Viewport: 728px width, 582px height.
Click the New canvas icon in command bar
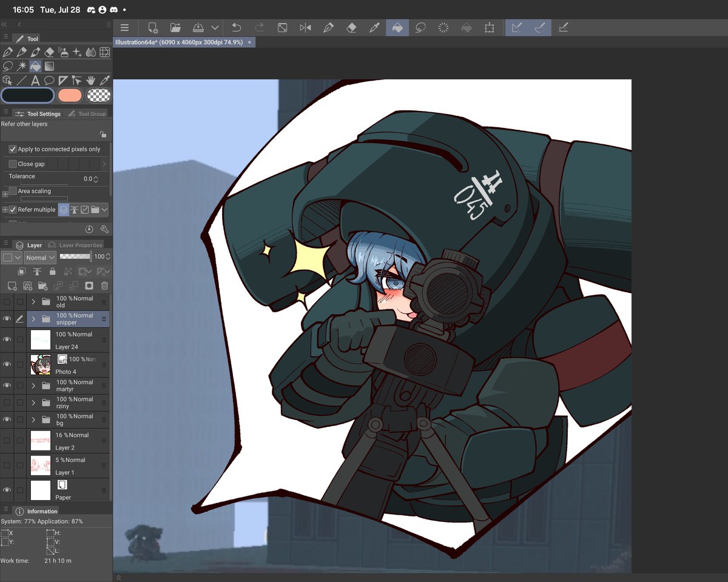pos(153,28)
